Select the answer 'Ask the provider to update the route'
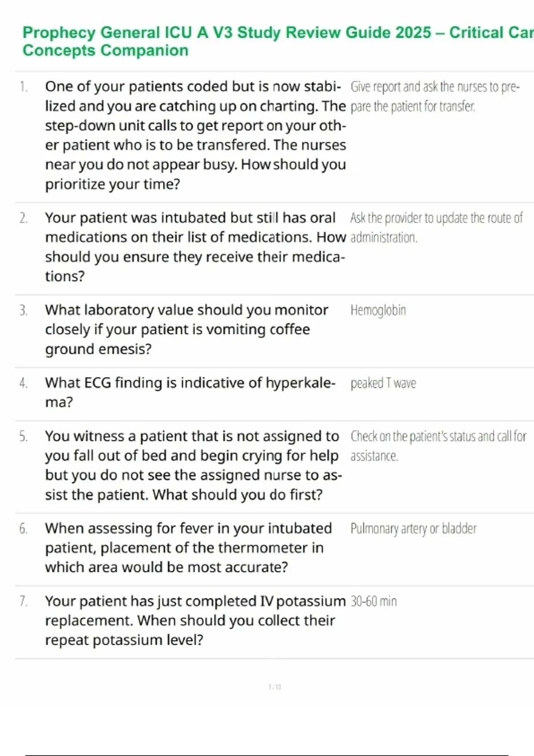 [x=436, y=228]
